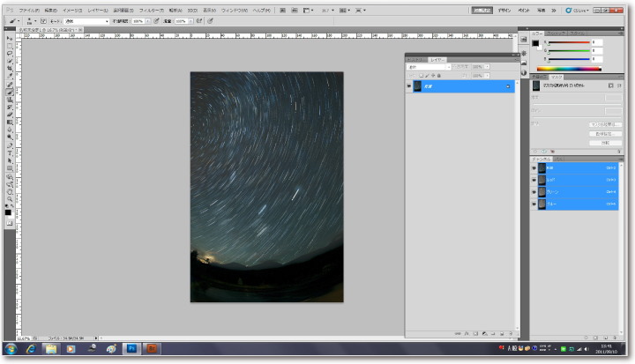This screenshot has width=635, height=364.
Task: Select the Crop tool
Action: coord(10,69)
